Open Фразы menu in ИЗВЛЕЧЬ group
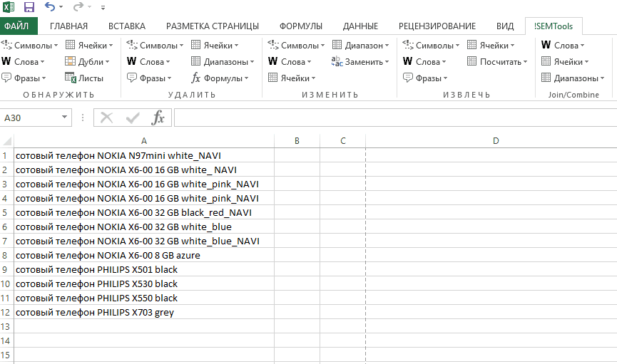 425,78
